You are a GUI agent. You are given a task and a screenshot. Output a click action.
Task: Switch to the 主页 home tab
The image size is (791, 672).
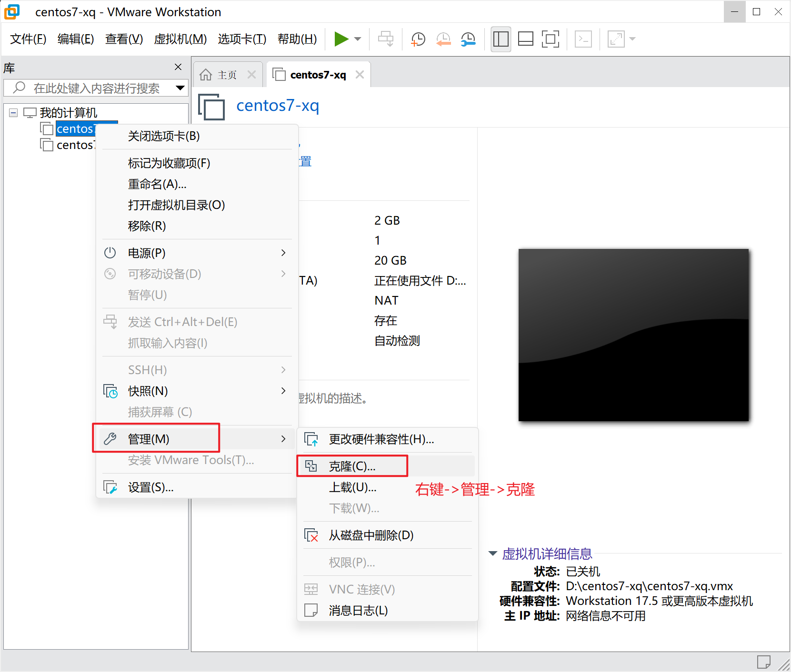tap(227, 75)
